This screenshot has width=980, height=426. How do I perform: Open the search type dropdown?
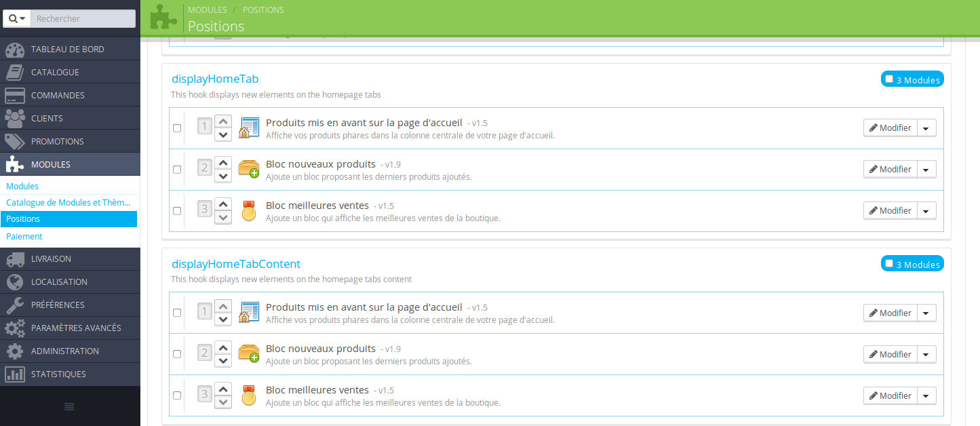coord(17,18)
